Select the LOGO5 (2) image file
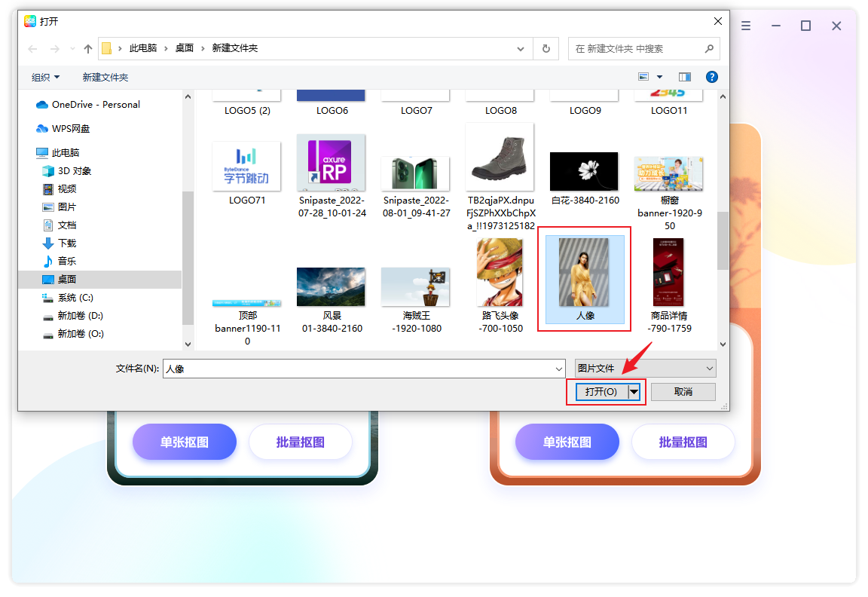 coord(247,103)
